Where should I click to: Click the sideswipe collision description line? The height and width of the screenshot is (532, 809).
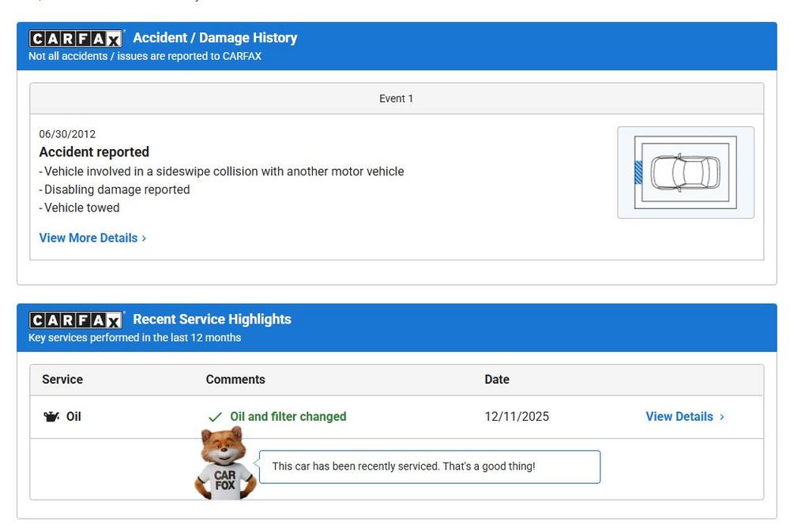click(x=223, y=171)
